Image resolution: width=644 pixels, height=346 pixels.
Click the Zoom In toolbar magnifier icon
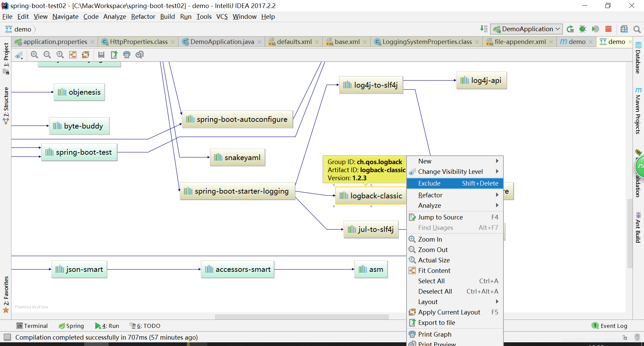click(x=34, y=55)
